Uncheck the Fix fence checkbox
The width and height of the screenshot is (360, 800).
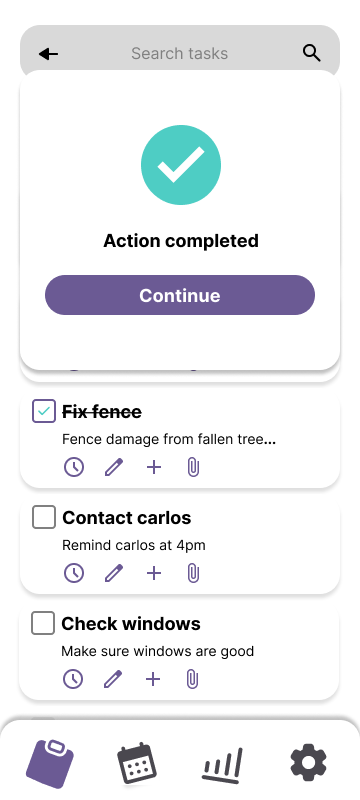pyautogui.click(x=44, y=411)
